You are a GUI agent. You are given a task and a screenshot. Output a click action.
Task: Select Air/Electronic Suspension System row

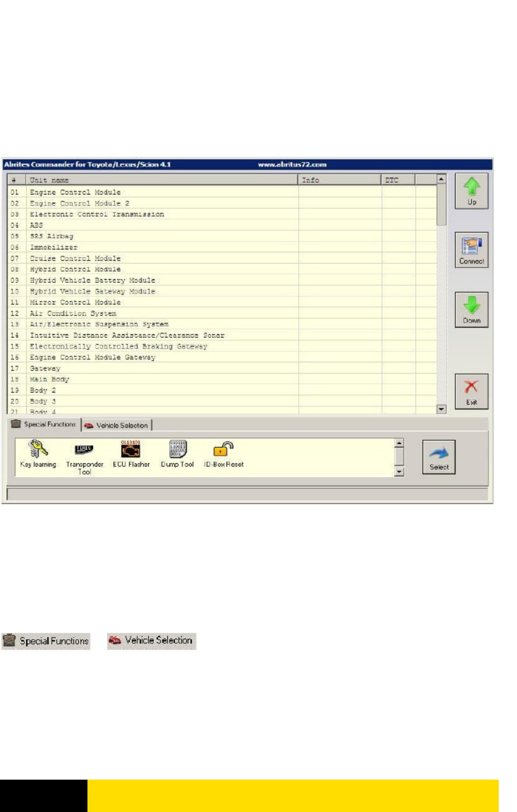pos(222,324)
